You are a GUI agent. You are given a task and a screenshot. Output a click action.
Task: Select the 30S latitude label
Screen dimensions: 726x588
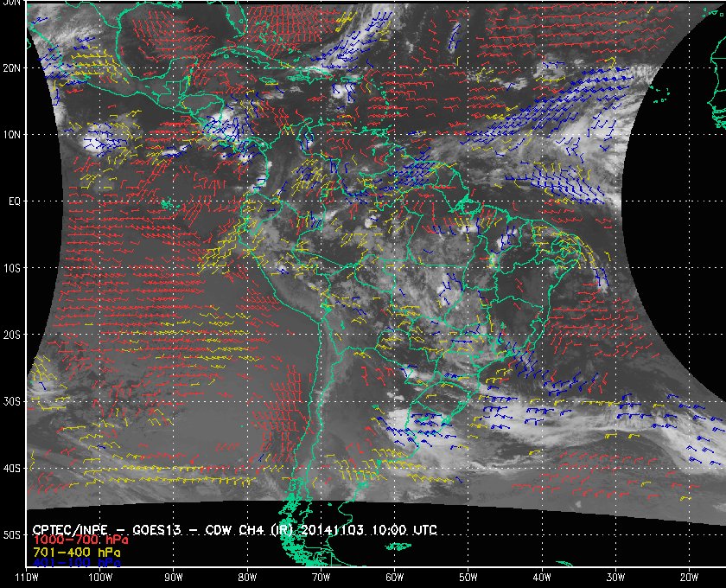click(11, 401)
